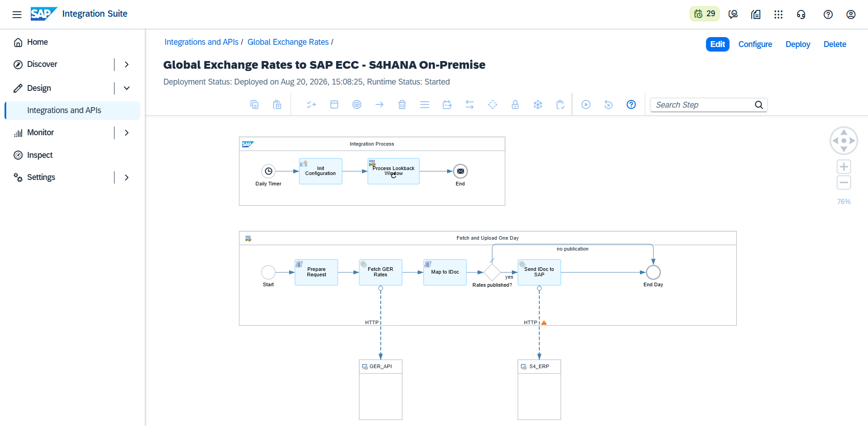Viewport: 868px width, 426px height.
Task: Click the dashed diamond routing icon
Action: 492,104
